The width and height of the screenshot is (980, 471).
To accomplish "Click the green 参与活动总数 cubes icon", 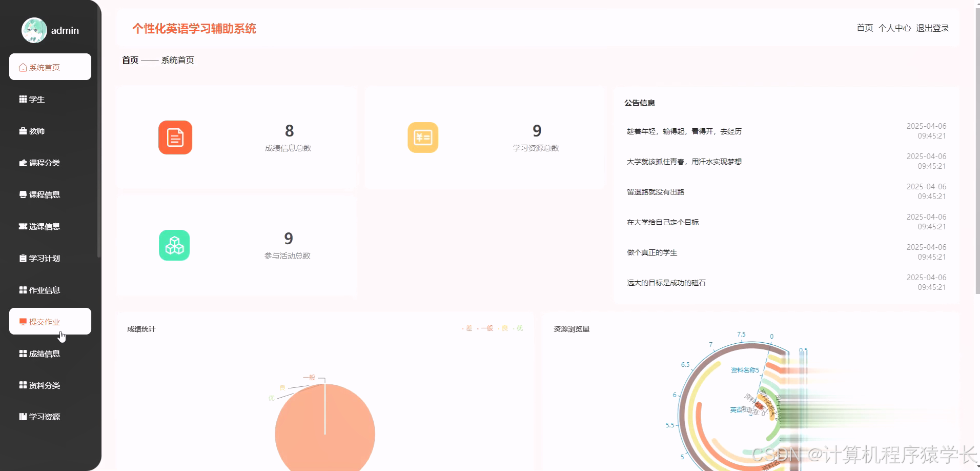I will click(x=175, y=245).
